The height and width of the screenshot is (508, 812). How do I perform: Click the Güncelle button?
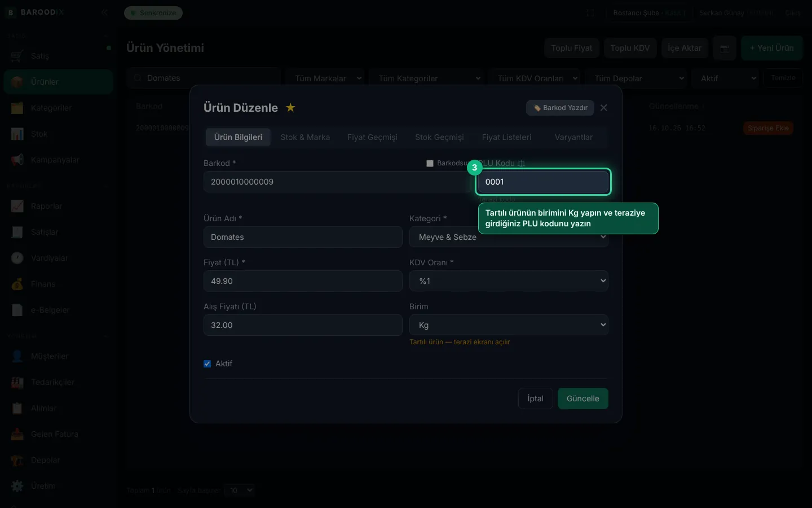click(x=583, y=398)
